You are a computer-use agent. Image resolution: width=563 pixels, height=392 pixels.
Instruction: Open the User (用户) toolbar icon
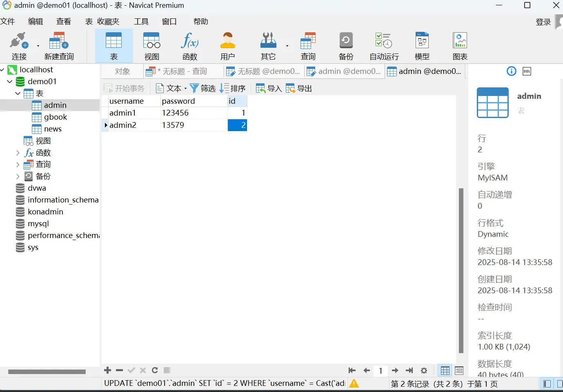pos(227,46)
